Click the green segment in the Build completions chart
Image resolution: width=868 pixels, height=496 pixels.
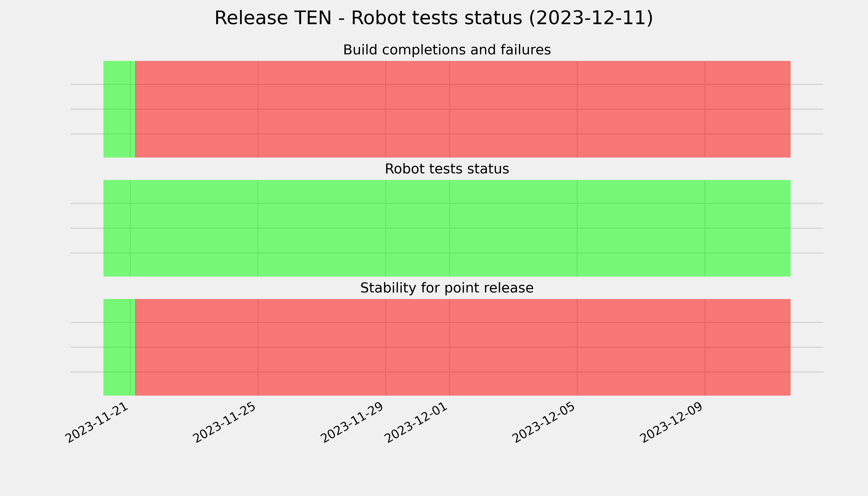click(119, 109)
